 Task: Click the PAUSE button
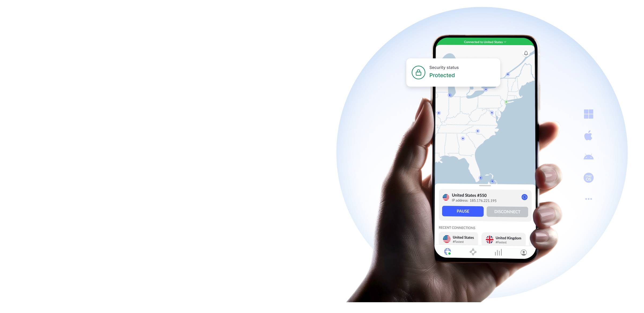463,212
